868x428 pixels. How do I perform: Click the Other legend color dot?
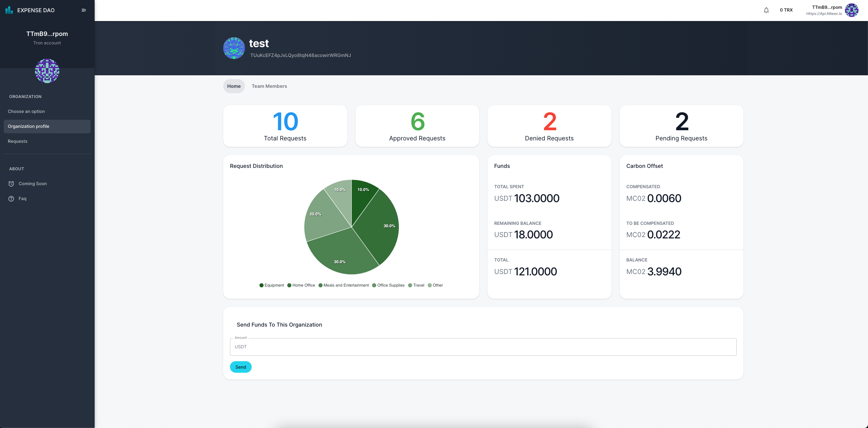430,285
